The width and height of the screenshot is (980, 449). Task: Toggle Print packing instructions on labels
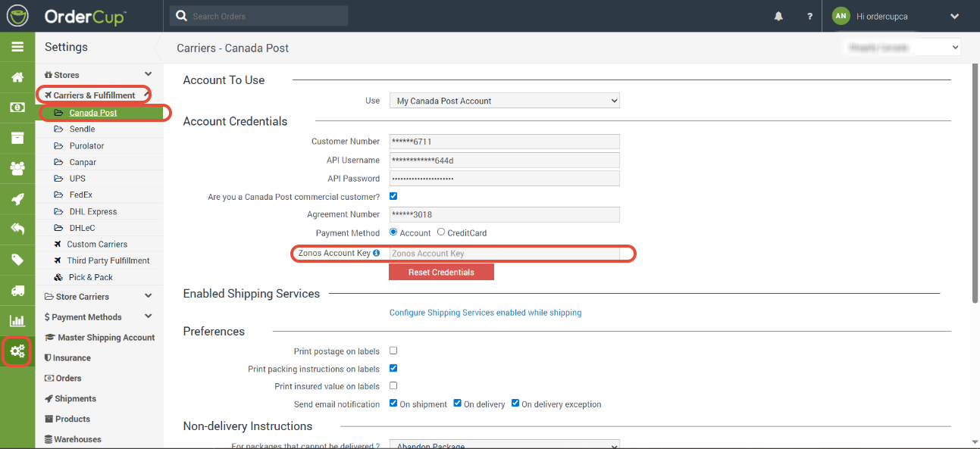(x=393, y=368)
